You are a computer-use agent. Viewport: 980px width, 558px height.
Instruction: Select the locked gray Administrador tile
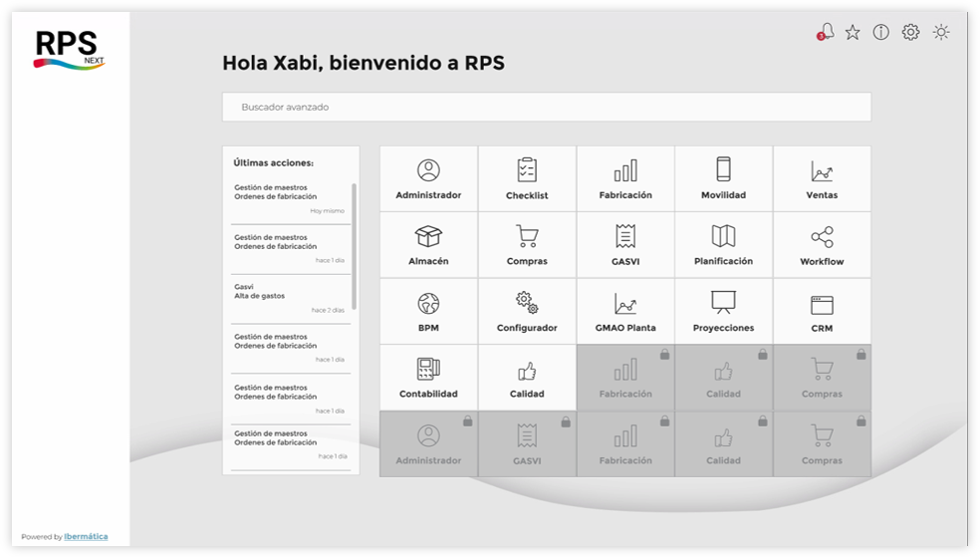(428, 444)
